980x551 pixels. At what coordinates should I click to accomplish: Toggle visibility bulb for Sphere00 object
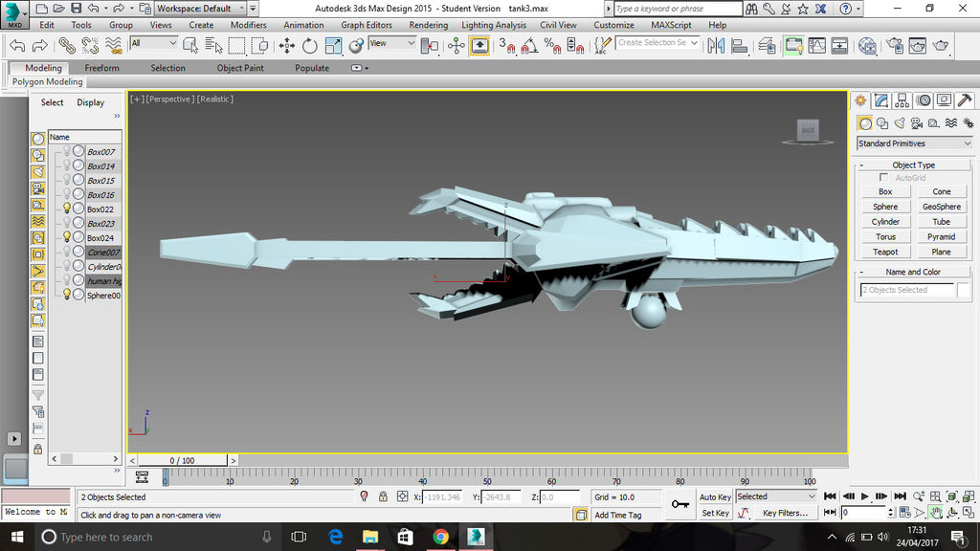tap(67, 296)
